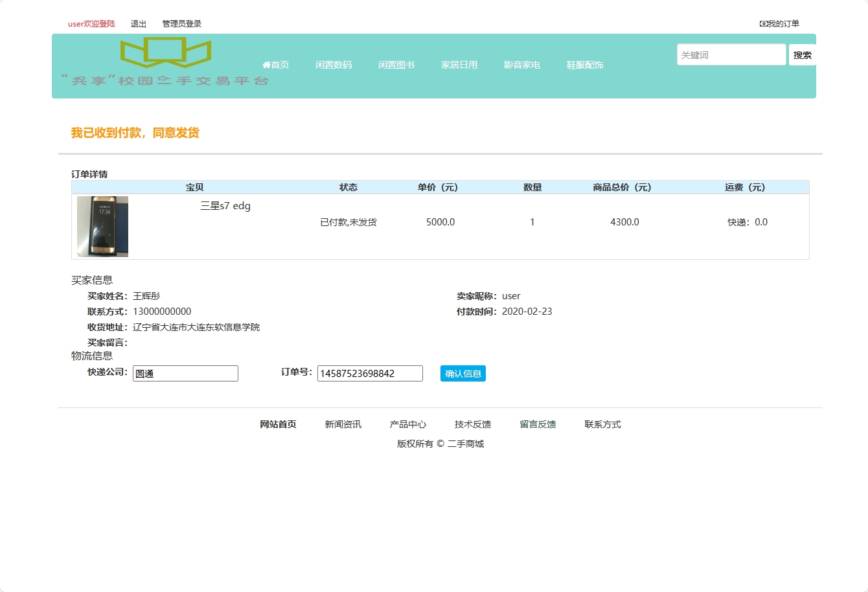Open 技术反馈 in the footer
Image resolution: width=868 pixels, height=592 pixels.
[x=472, y=424]
